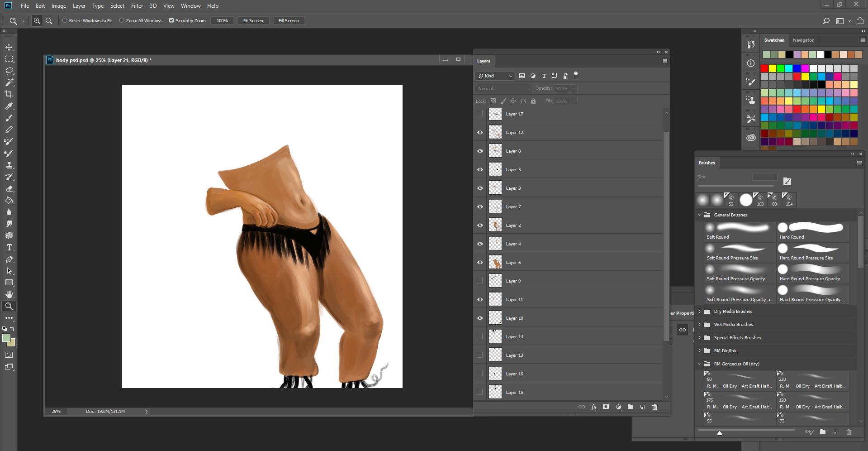Select the Horizontal Type tool
Image resolution: width=868 pixels, height=451 pixels.
[x=9, y=247]
